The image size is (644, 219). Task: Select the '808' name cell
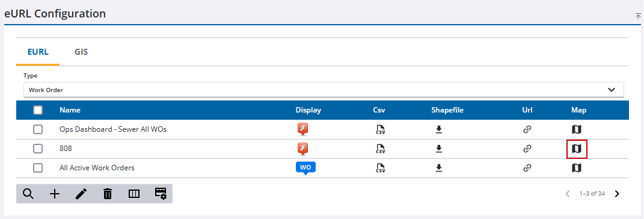coord(66,149)
